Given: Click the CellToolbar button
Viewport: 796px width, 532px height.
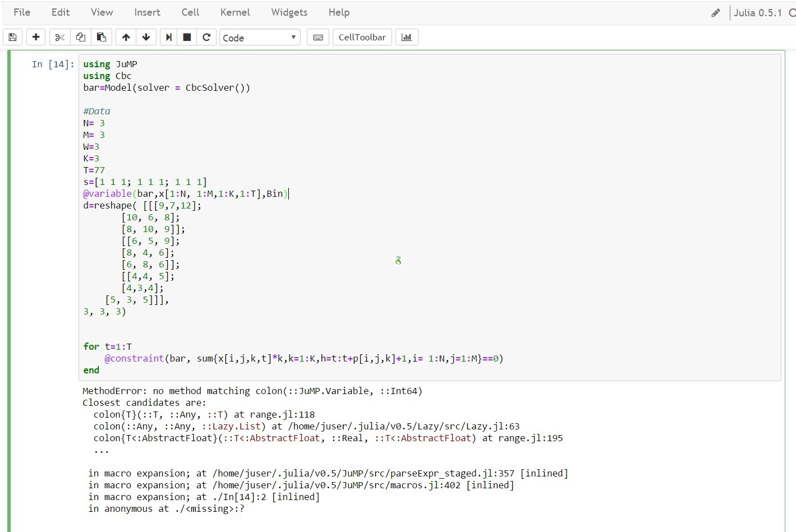Looking at the screenshot, I should (x=362, y=37).
